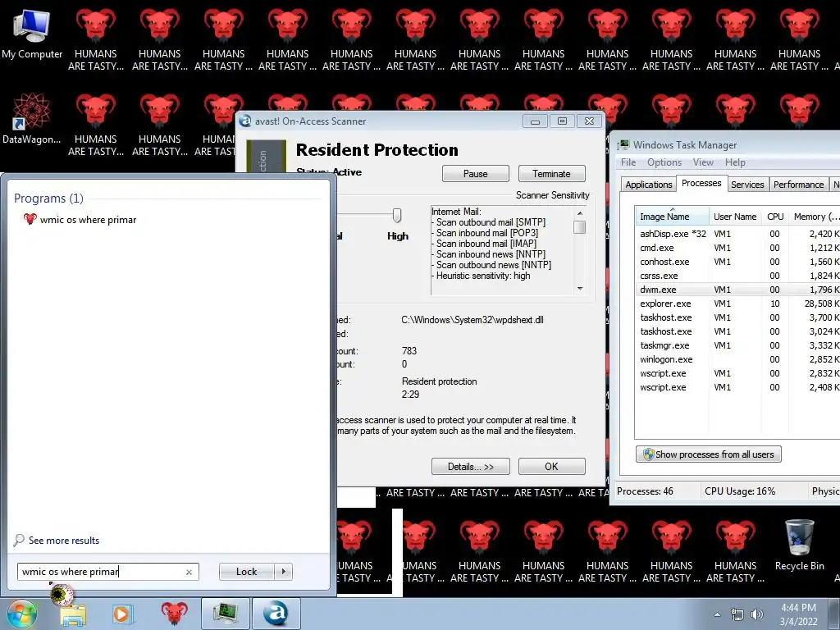Open Task Manager File menu
Screen dimensions: 840x630
pos(628,162)
